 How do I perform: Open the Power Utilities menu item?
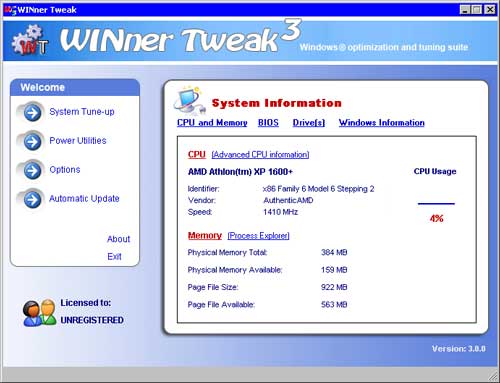click(x=78, y=141)
